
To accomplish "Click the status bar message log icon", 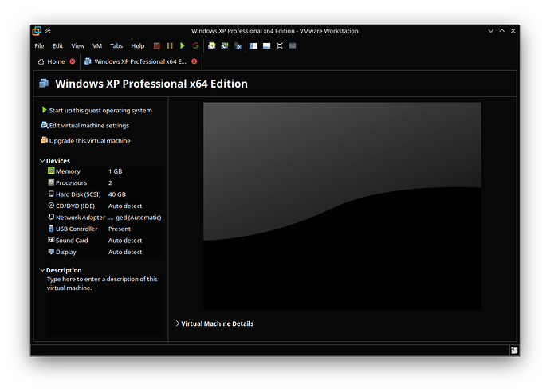I will pos(514,351).
